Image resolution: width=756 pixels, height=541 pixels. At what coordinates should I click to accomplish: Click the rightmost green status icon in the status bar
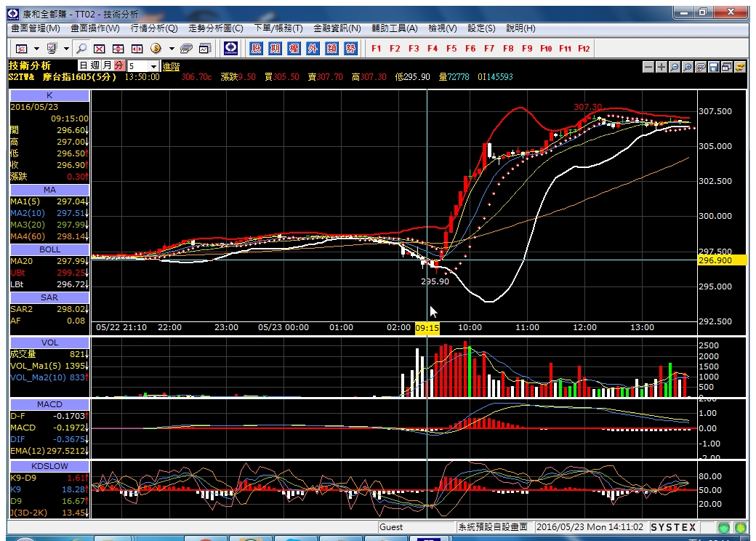[741, 527]
